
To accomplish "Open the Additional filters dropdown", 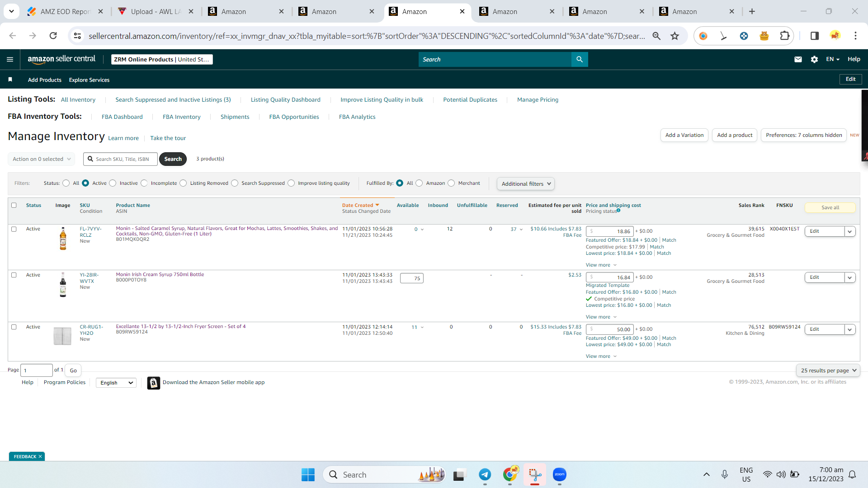I will 526,184.
